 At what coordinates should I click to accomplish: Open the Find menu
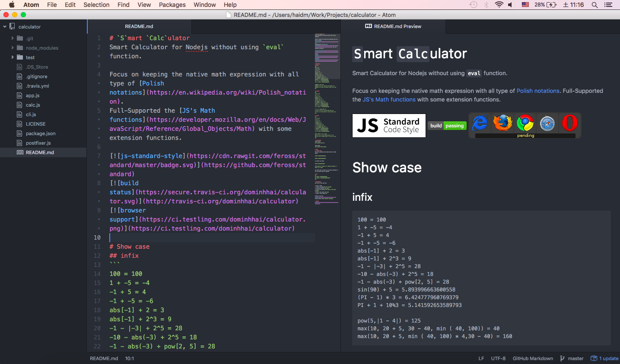point(124,5)
